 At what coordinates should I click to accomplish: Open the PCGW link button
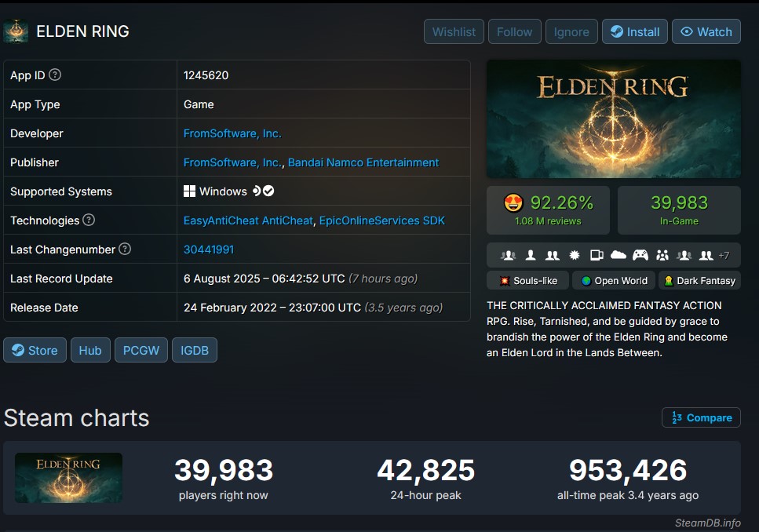(140, 350)
